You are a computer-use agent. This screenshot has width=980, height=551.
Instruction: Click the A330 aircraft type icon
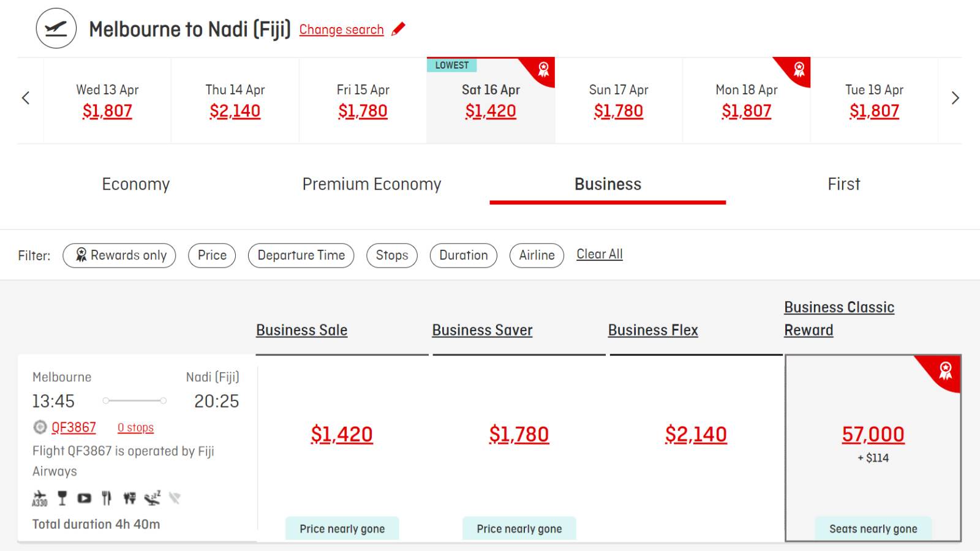click(x=40, y=498)
